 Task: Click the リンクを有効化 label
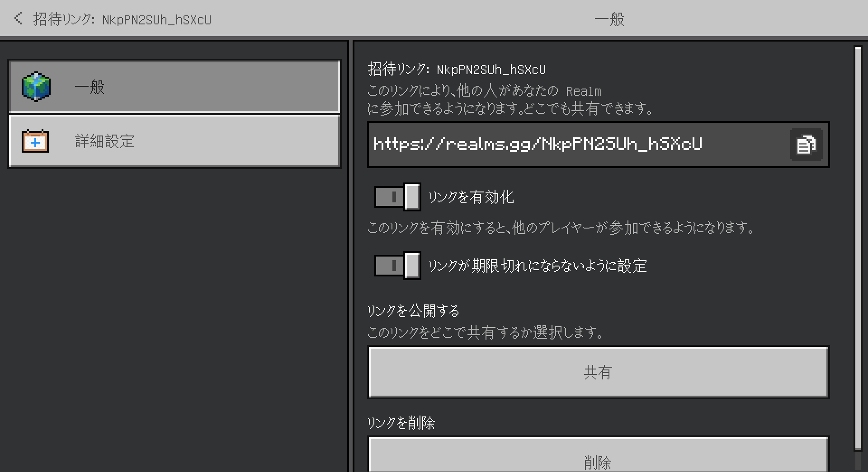pos(471,197)
